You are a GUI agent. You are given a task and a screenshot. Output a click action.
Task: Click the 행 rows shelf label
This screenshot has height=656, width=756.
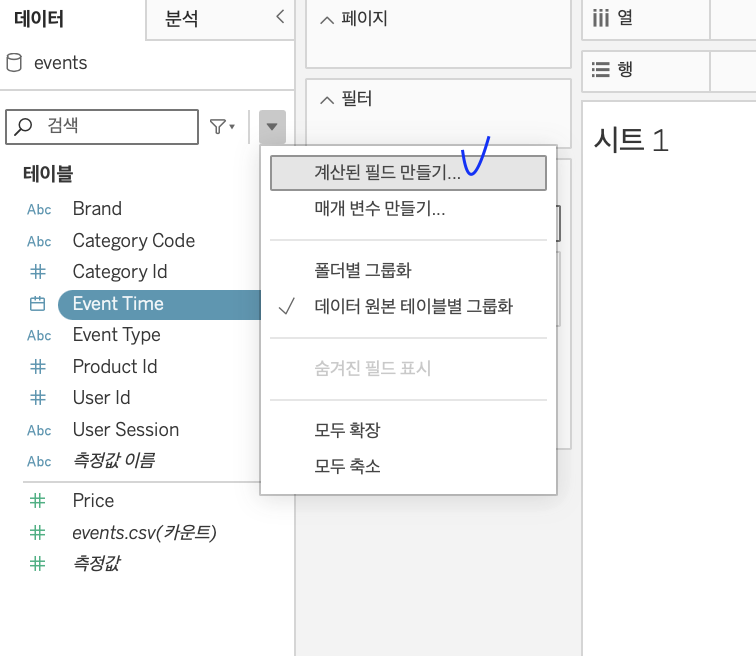(625, 69)
